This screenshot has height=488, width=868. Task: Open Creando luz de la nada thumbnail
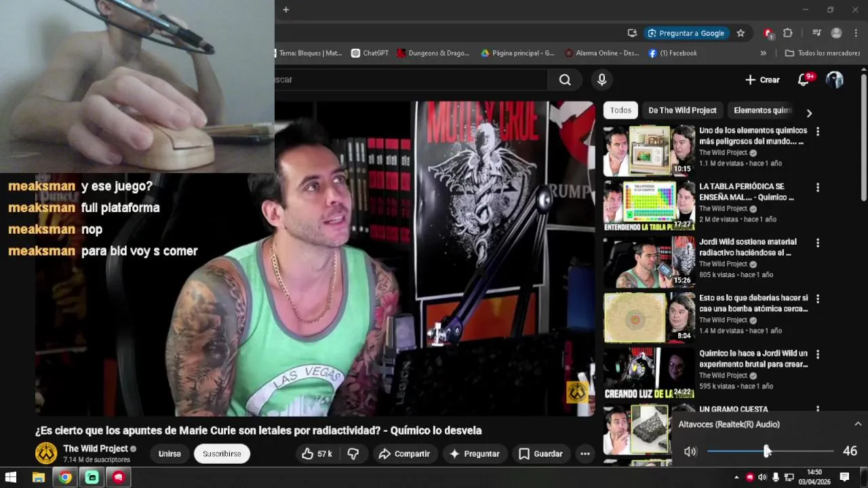point(649,373)
